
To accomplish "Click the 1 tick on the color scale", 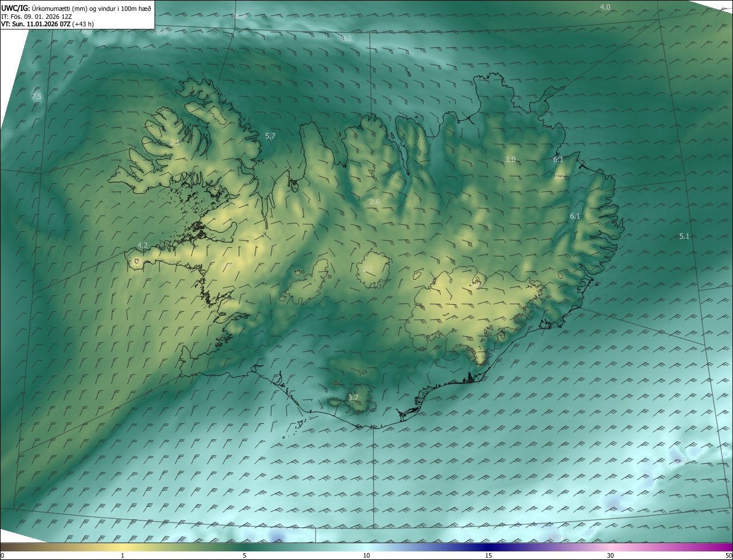I will pyautogui.click(x=123, y=555).
